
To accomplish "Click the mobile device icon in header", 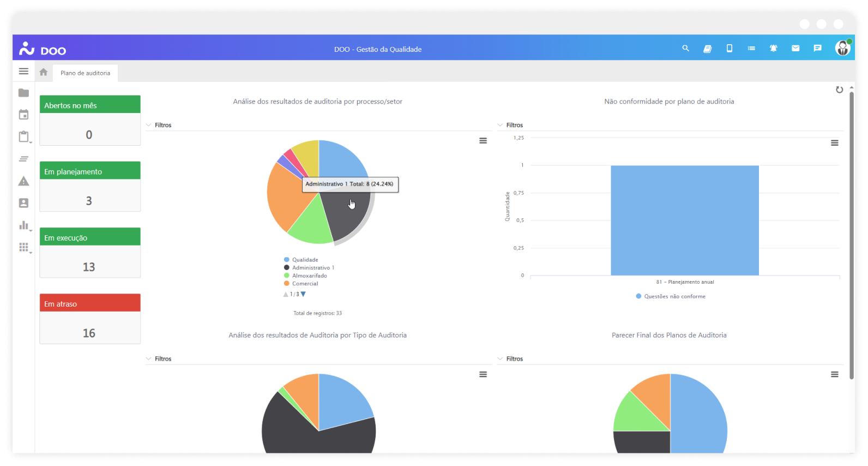I will coord(730,49).
